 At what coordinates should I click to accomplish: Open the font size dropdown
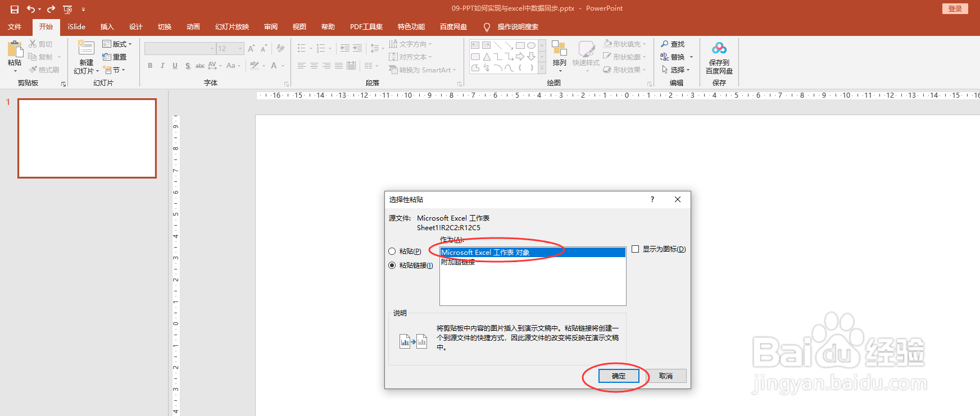(241, 49)
